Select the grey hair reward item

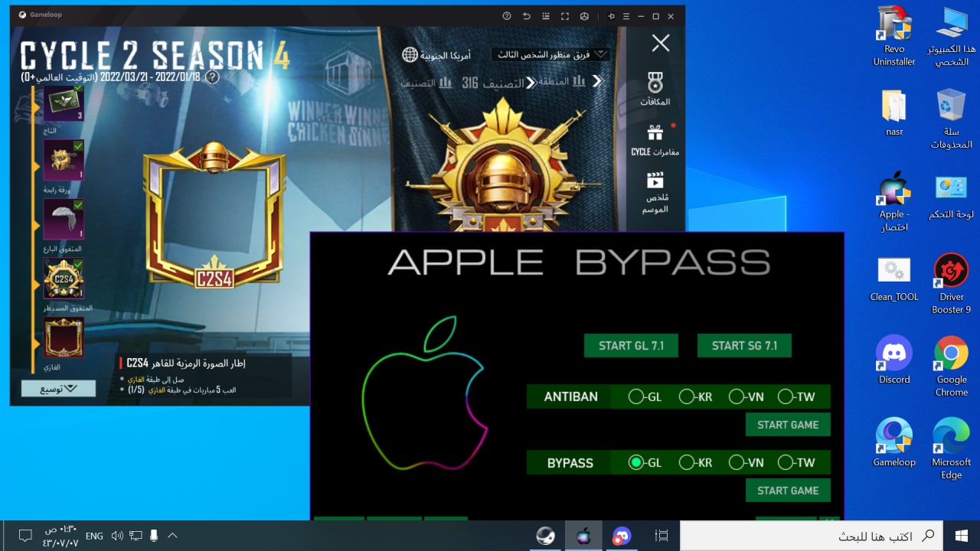click(64, 219)
